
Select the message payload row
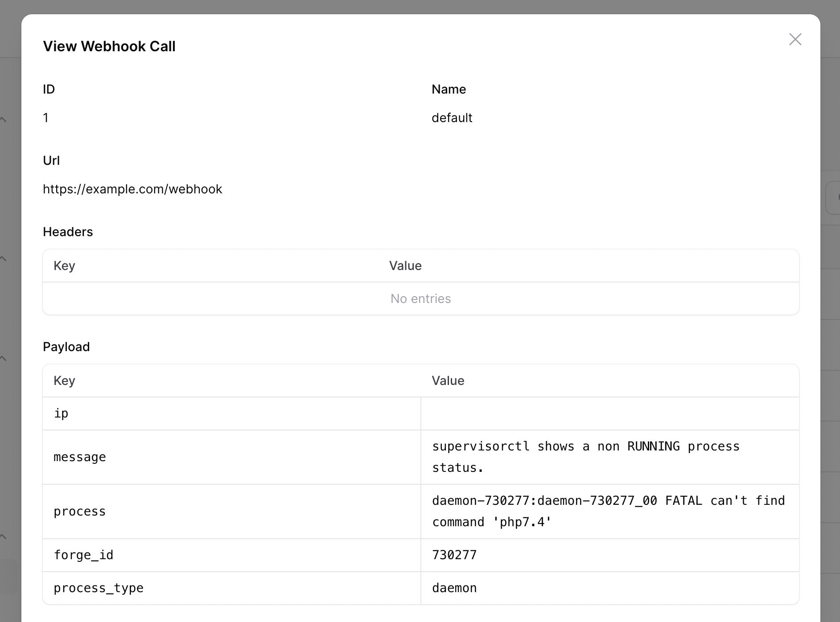(80, 457)
